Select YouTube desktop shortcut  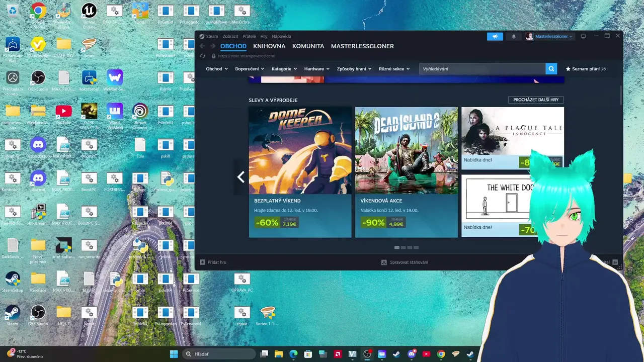pos(63,114)
